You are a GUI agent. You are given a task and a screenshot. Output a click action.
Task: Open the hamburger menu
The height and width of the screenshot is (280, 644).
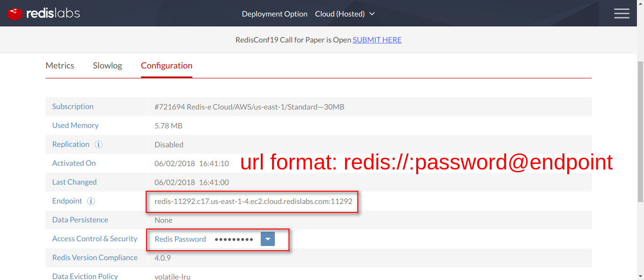tap(621, 14)
